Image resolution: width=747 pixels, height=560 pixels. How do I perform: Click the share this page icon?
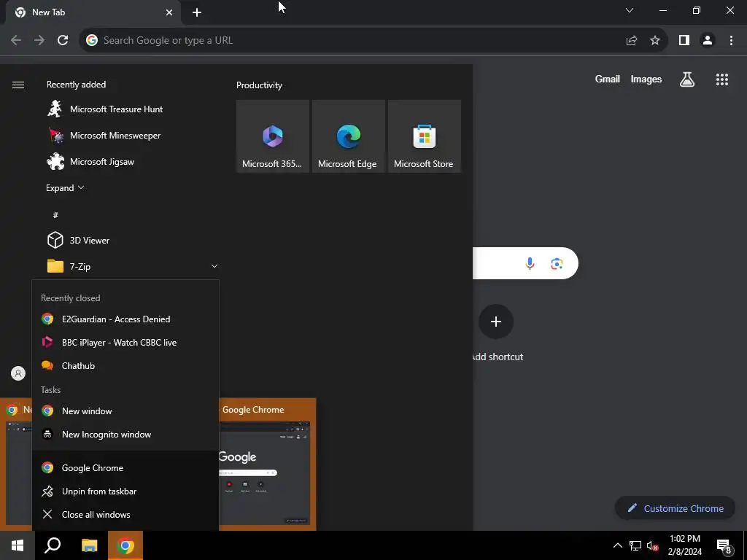(x=632, y=41)
